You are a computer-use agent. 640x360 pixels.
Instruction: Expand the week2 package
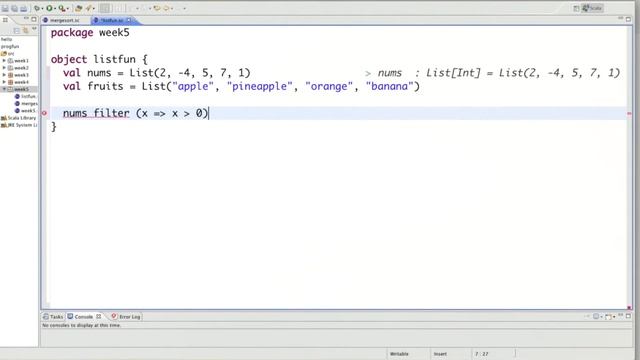pyautogui.click(x=4, y=68)
